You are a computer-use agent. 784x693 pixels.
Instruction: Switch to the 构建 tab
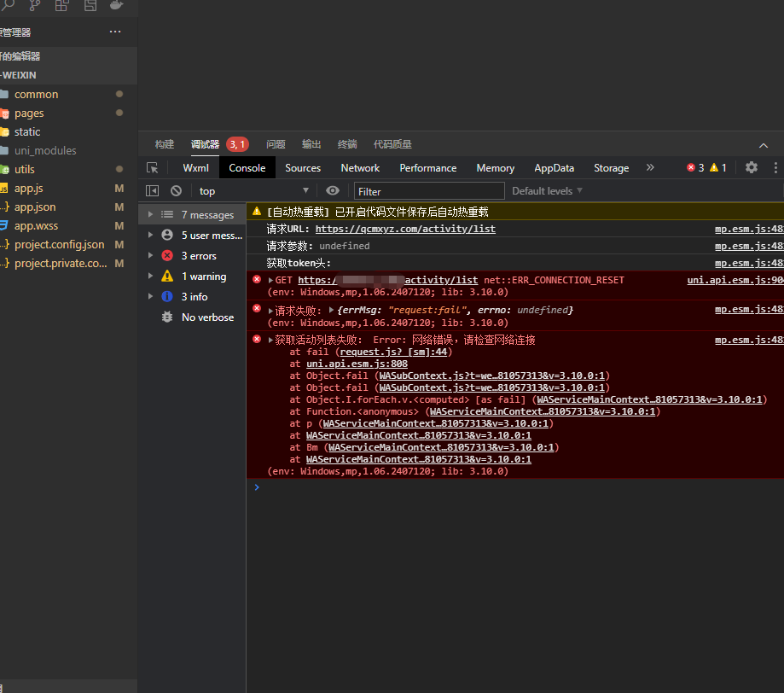164,144
